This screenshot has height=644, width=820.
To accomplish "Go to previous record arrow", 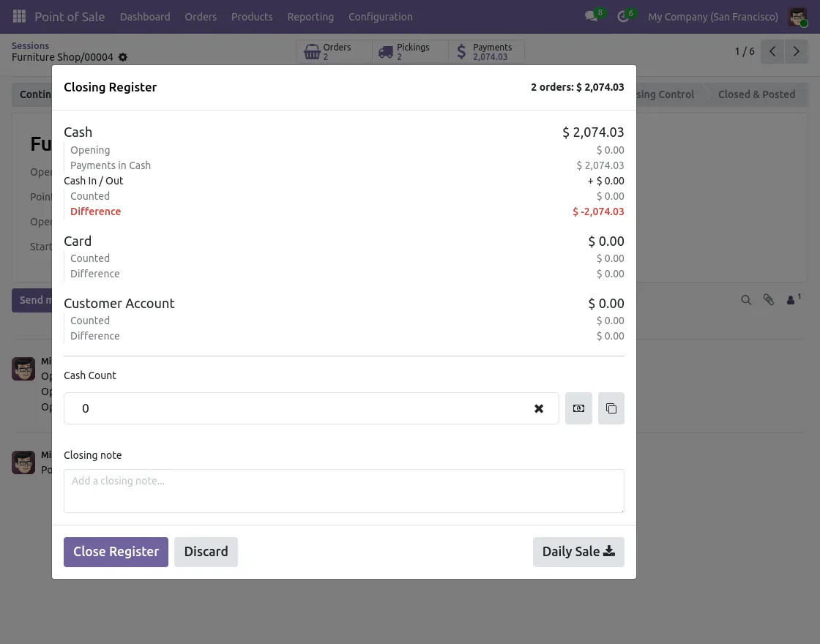I will point(772,51).
